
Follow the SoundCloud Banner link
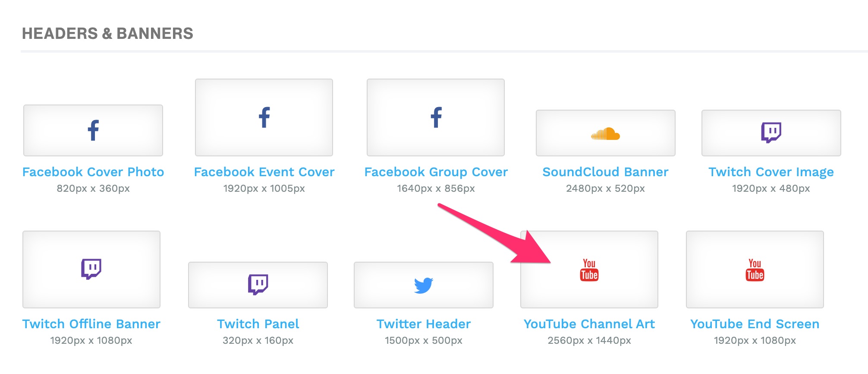(605, 172)
